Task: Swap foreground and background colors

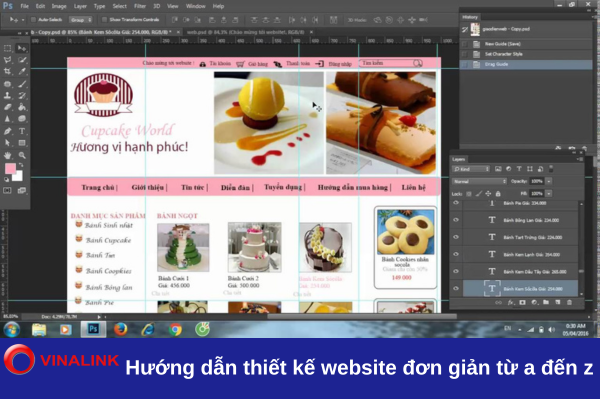Action: coord(21,165)
